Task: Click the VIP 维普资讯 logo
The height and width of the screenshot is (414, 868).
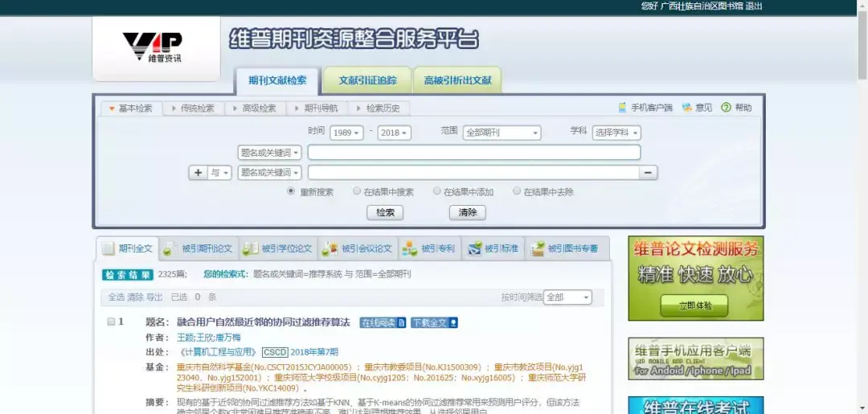Action: tap(152, 47)
